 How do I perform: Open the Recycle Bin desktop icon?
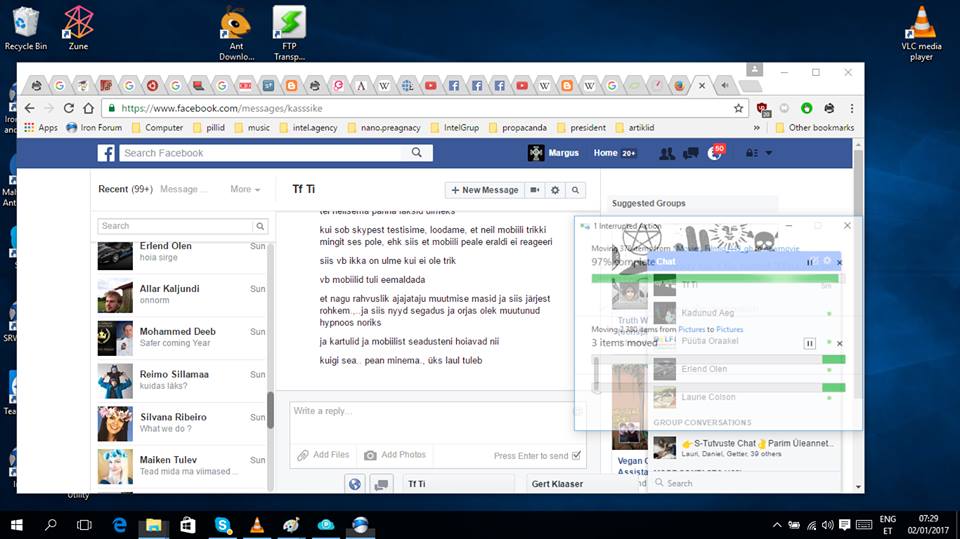pos(24,28)
